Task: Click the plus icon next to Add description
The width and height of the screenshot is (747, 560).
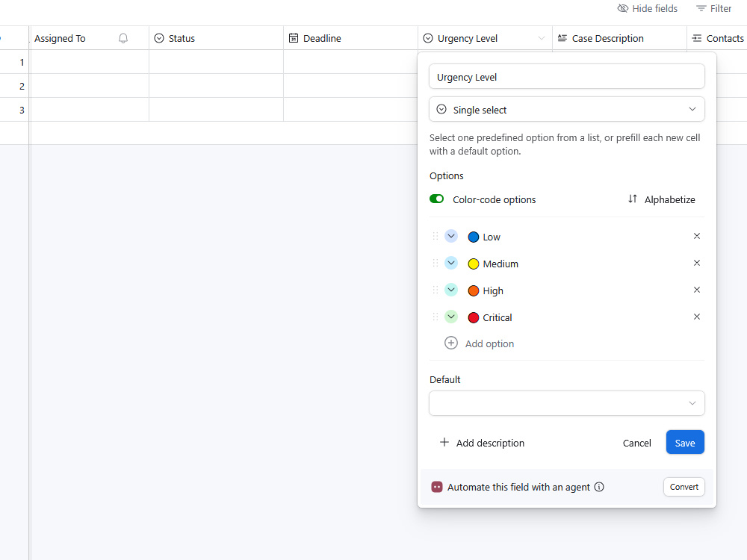Action: pyautogui.click(x=444, y=442)
